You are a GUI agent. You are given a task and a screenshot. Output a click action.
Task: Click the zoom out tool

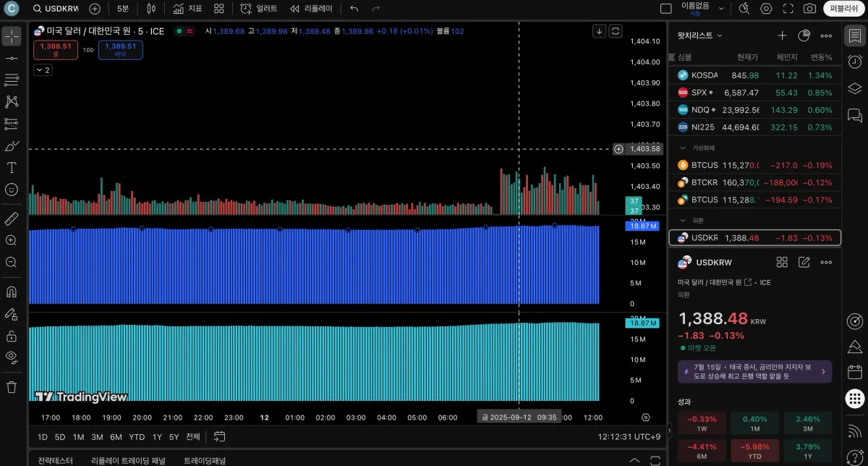(x=12, y=262)
